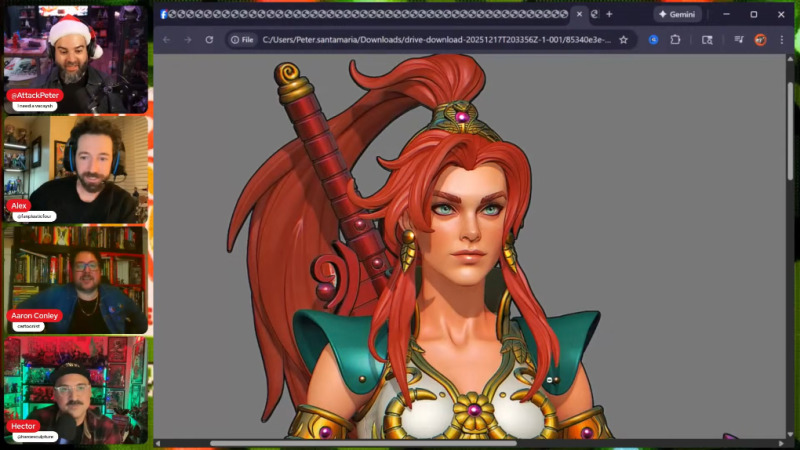
Task: Reload the current page
Action: point(209,40)
